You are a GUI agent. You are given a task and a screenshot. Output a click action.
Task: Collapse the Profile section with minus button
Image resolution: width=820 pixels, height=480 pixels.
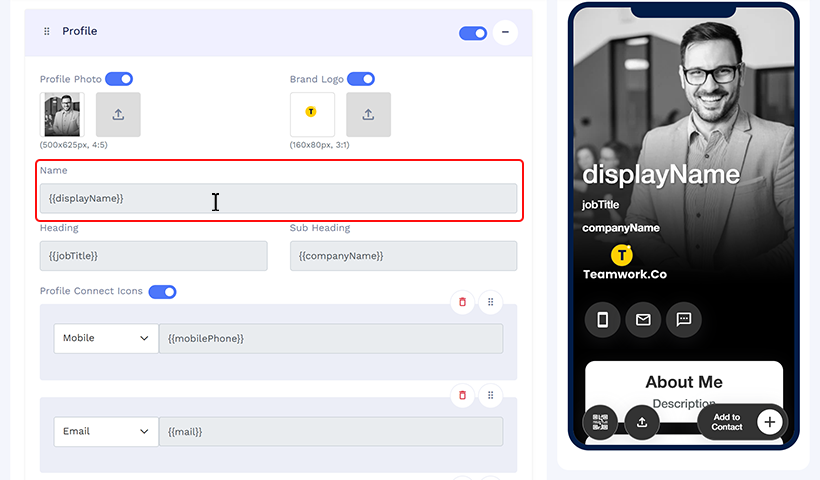tap(505, 32)
